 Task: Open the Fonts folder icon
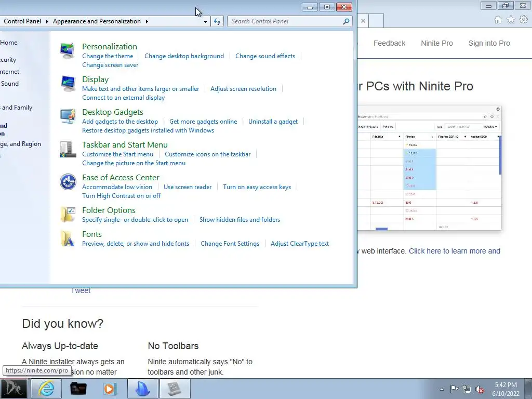point(68,238)
